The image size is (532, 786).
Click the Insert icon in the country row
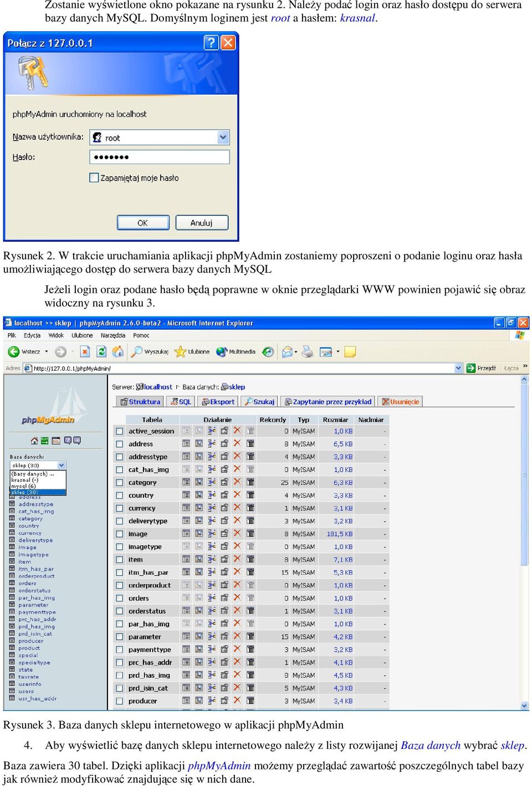click(212, 495)
